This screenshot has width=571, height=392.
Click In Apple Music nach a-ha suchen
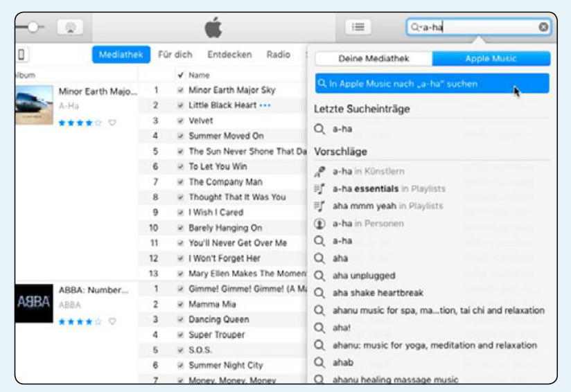coord(432,84)
